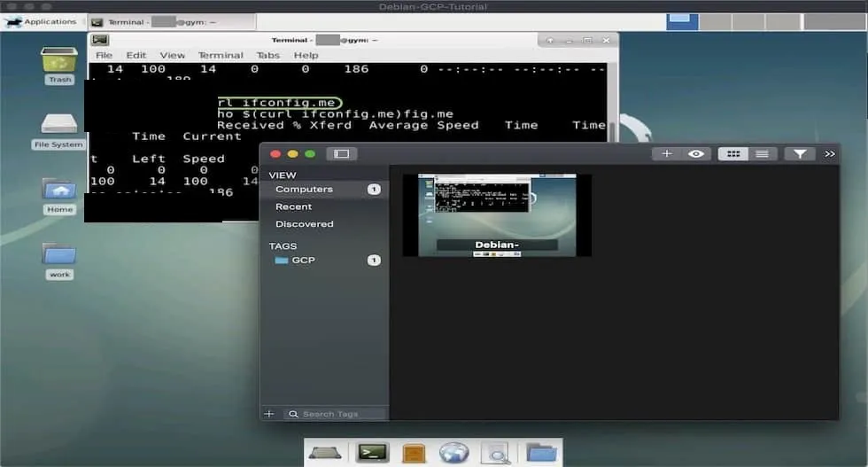Open the terminal View menu
The width and height of the screenshot is (868, 467).
pyautogui.click(x=172, y=56)
